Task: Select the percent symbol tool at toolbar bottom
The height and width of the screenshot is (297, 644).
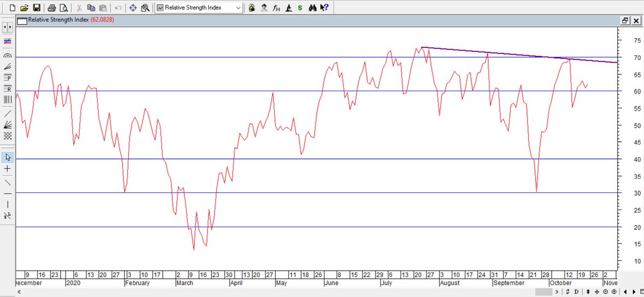Action: pos(8,216)
